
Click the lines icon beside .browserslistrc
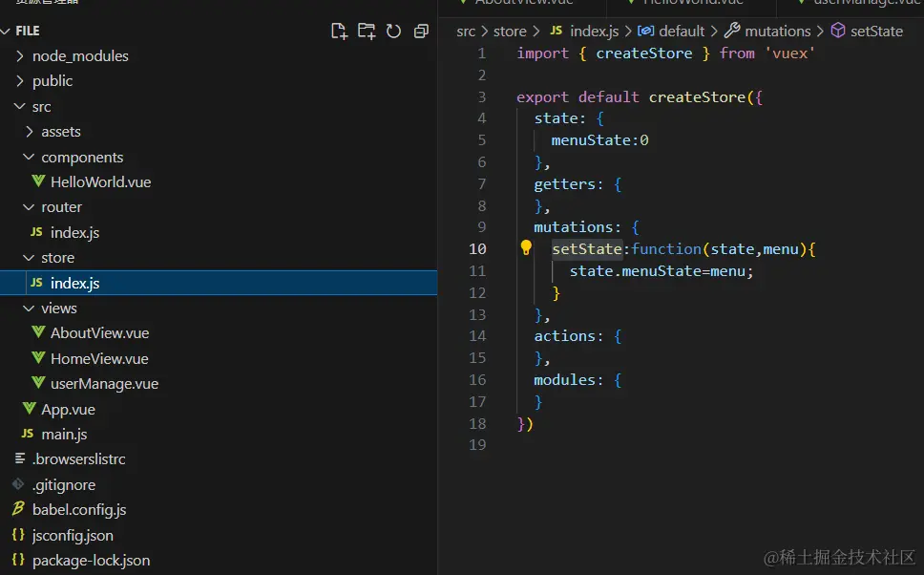coord(20,458)
